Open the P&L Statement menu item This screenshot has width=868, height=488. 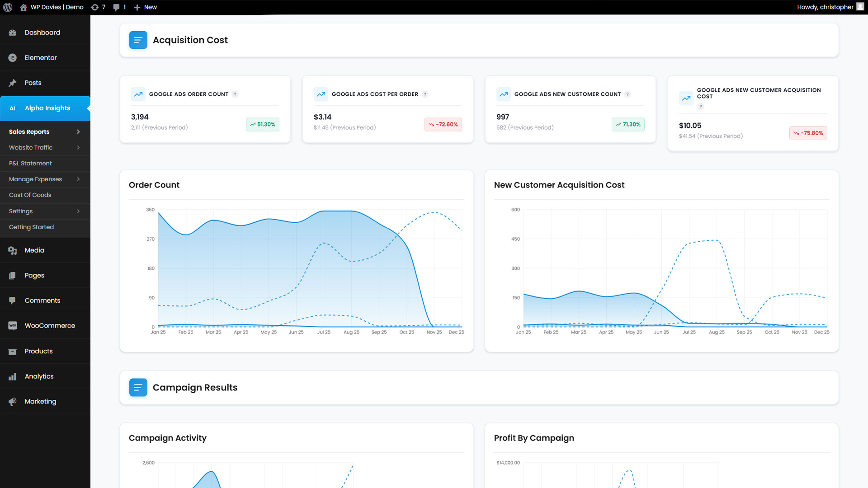pyautogui.click(x=30, y=164)
